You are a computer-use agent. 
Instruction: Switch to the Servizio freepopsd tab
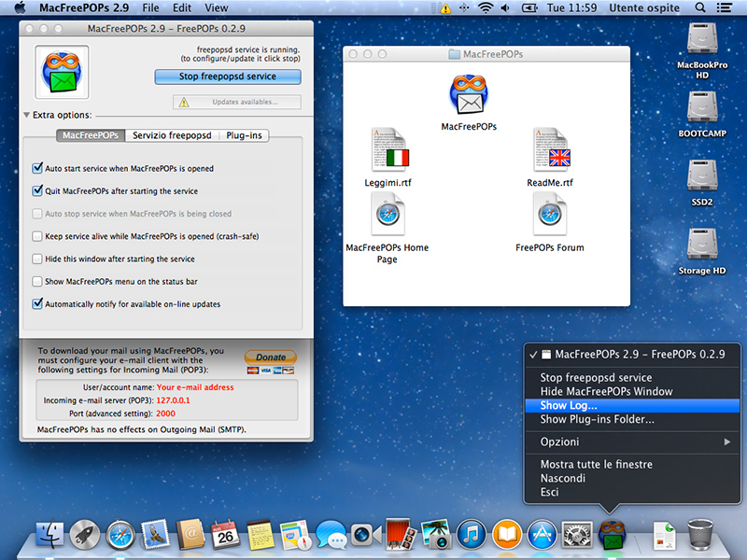[172, 135]
